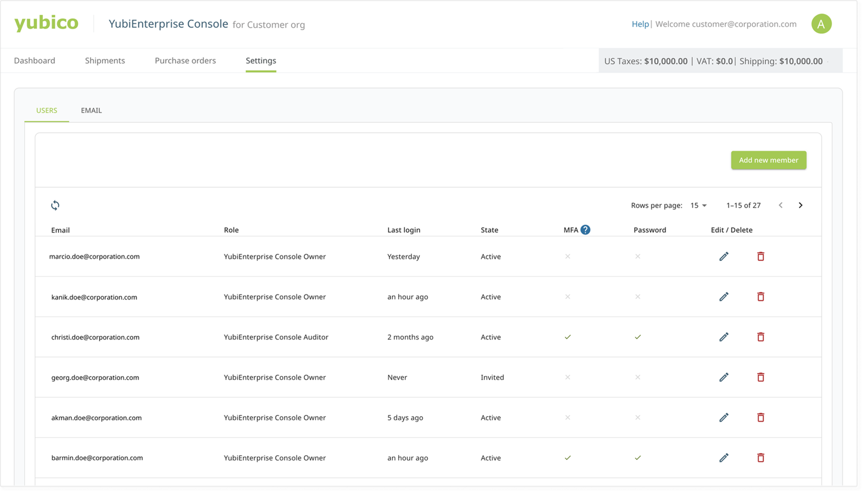Delete kanik.doe@corporation.com using trash icon

pyautogui.click(x=761, y=297)
